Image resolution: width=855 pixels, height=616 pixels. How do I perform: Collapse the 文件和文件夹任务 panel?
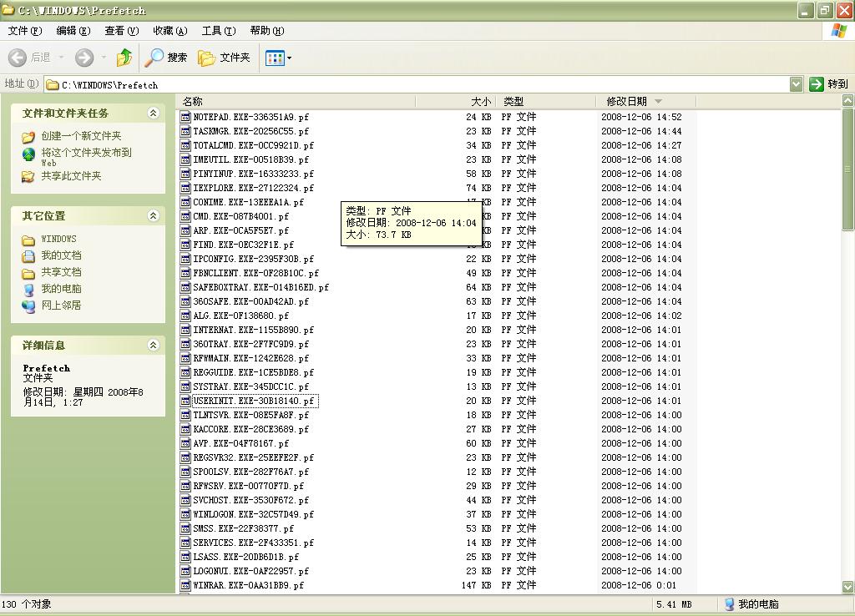coord(153,114)
